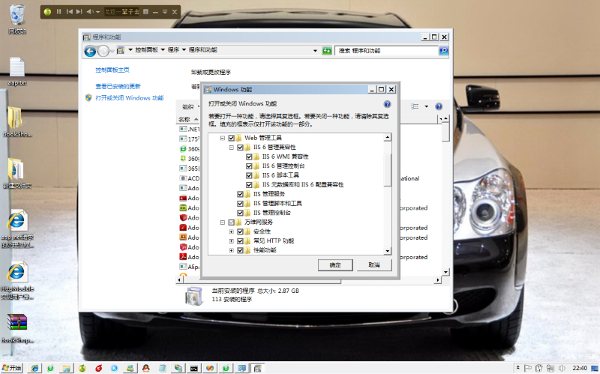Click the program list scroll-down arrow
Viewport: 600px width, 374px height.
[x=445, y=272]
